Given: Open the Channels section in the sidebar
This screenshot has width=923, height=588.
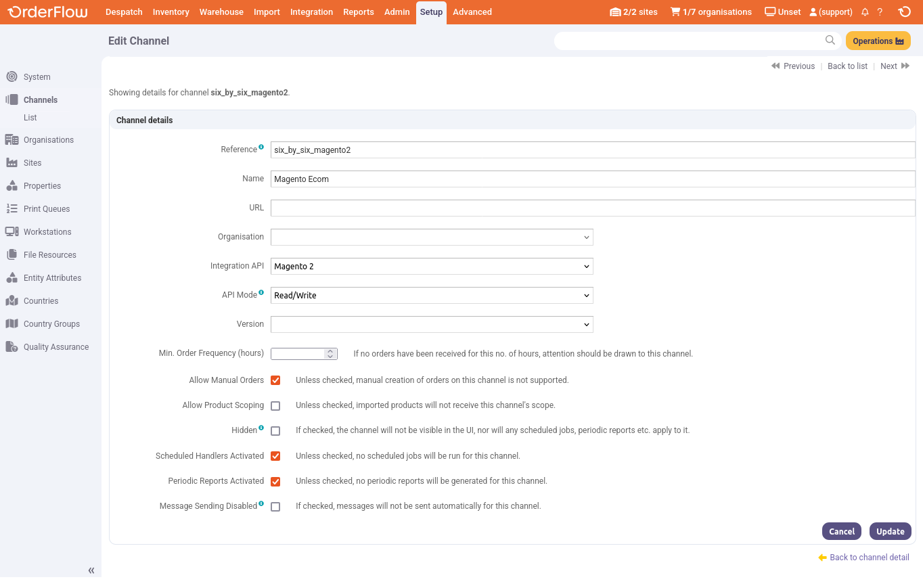Looking at the screenshot, I should coord(39,99).
